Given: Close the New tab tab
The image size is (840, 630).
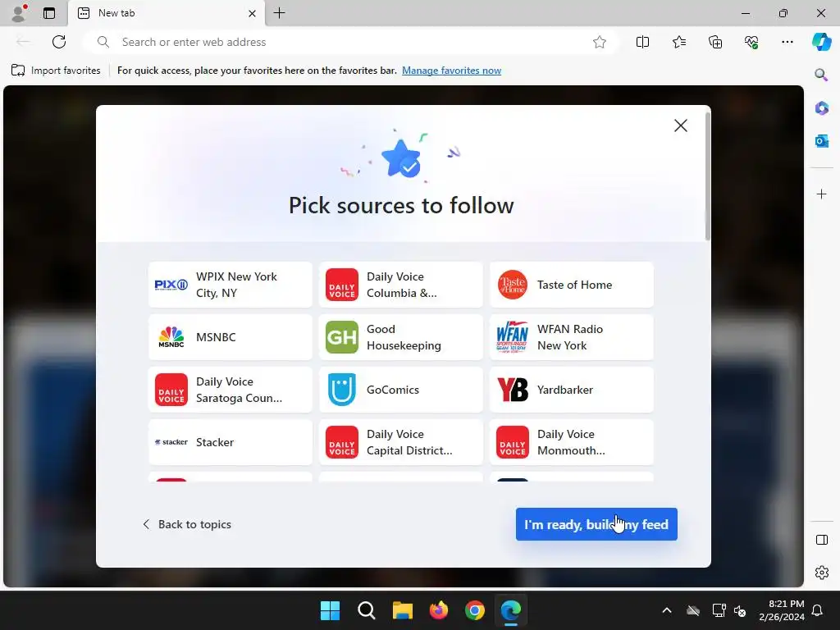Looking at the screenshot, I should 252,13.
